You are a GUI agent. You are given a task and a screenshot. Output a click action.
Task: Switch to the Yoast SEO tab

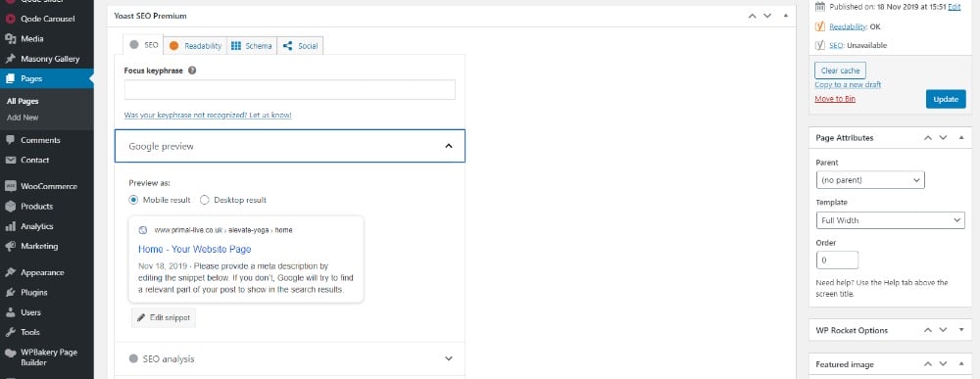(x=143, y=45)
